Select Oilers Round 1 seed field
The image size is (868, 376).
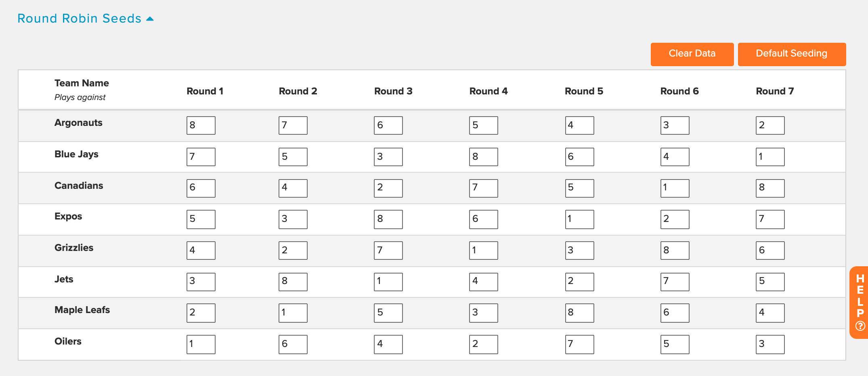point(201,345)
